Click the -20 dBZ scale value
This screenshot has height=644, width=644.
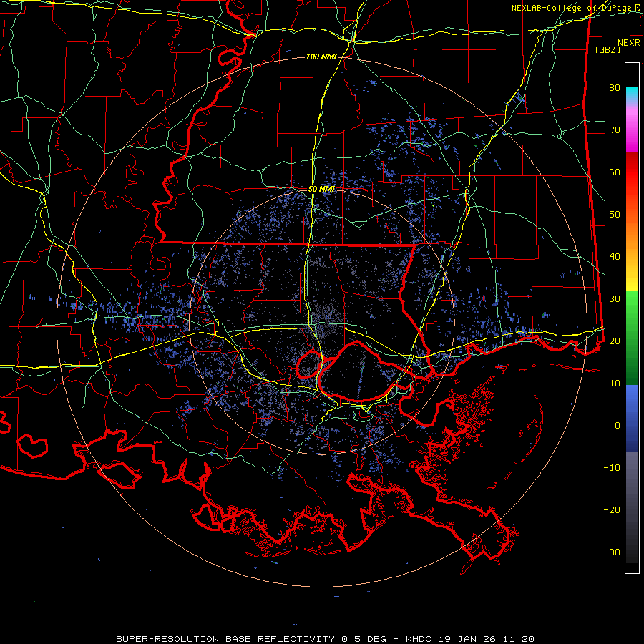612,509
